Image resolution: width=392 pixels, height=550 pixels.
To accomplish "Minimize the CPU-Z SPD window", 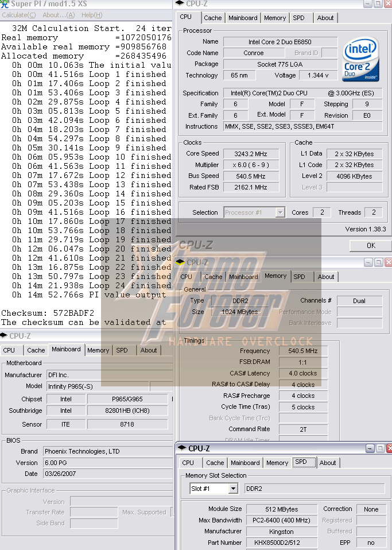I will click(x=370, y=448).
